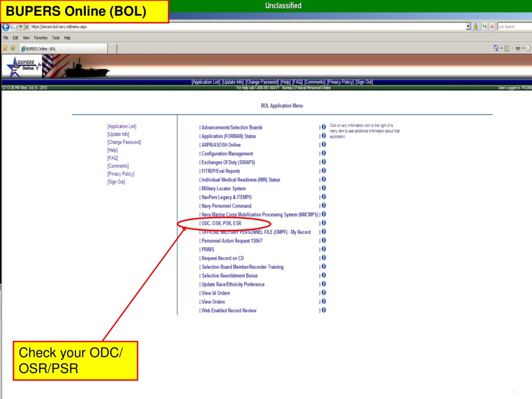Open Official Military Personnel File (OMPF) link
532x399 pixels.
pos(256,232)
